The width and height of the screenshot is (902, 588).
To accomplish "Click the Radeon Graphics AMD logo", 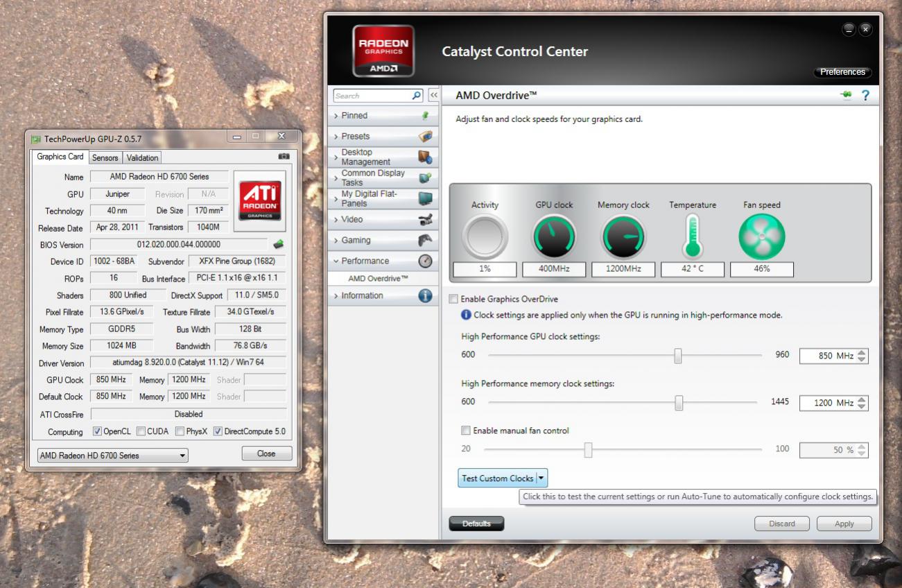I will click(x=383, y=51).
